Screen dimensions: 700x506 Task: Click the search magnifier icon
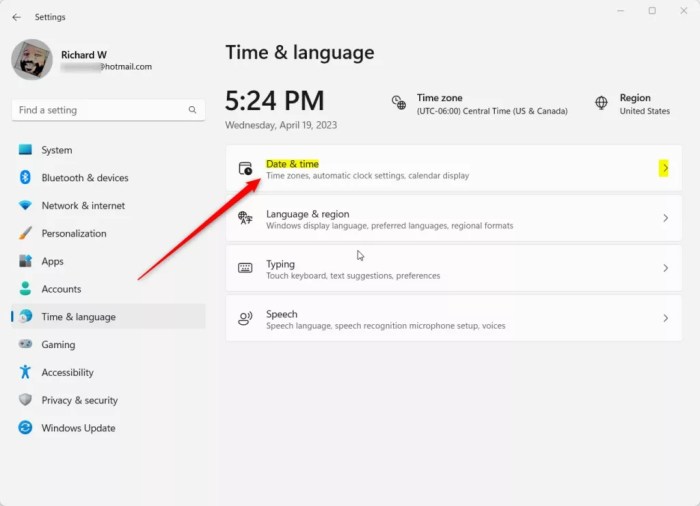[192, 110]
